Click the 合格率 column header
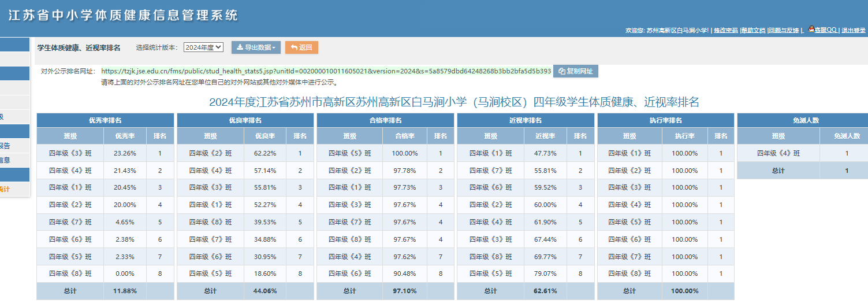868x303 pixels. pyautogui.click(x=405, y=136)
